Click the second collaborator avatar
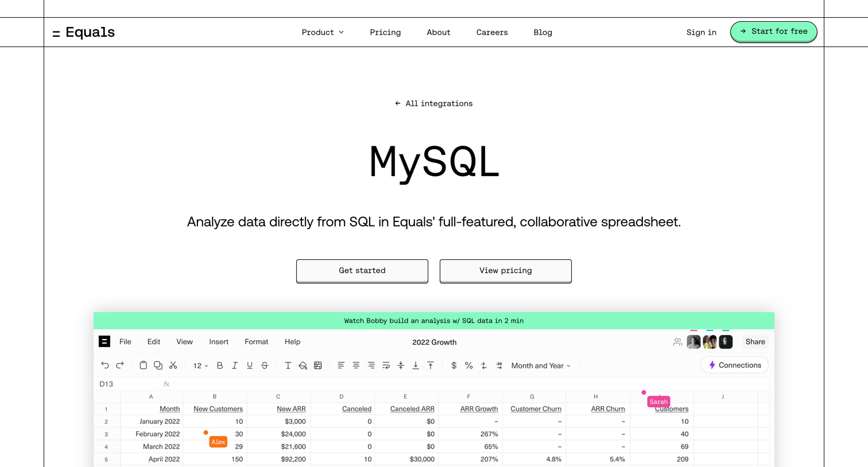The image size is (868, 467). point(710,342)
